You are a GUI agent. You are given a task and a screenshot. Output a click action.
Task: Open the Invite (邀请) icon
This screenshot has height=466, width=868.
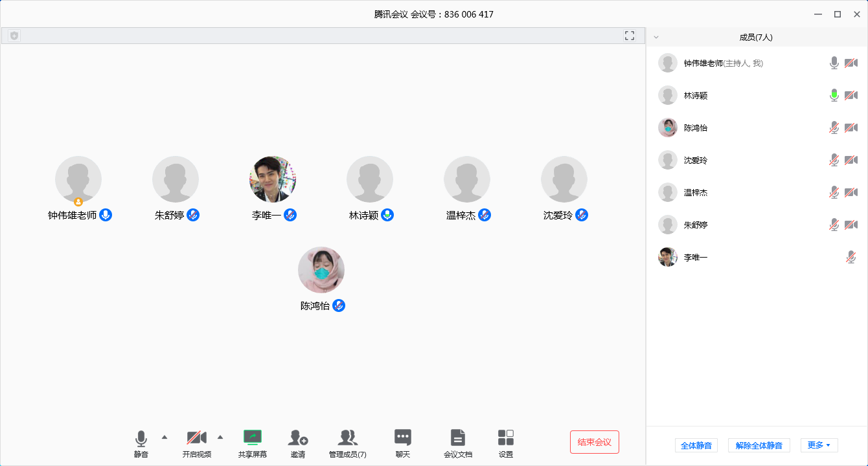pos(298,438)
